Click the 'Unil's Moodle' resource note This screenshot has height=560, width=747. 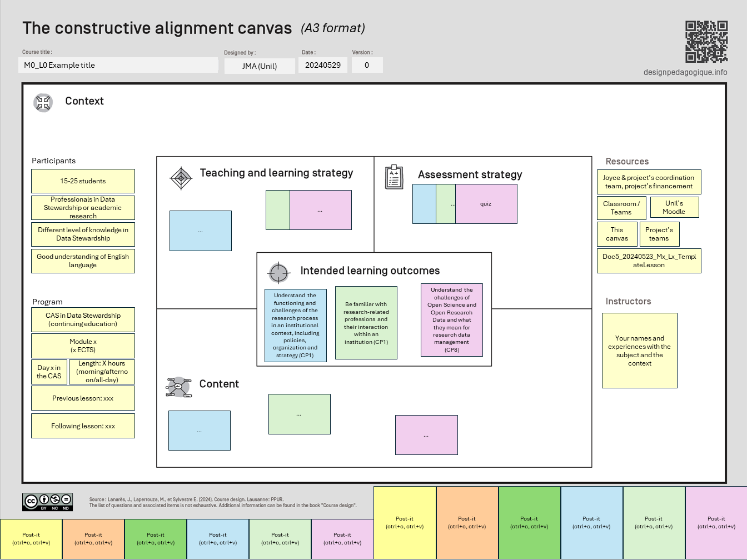coord(674,207)
